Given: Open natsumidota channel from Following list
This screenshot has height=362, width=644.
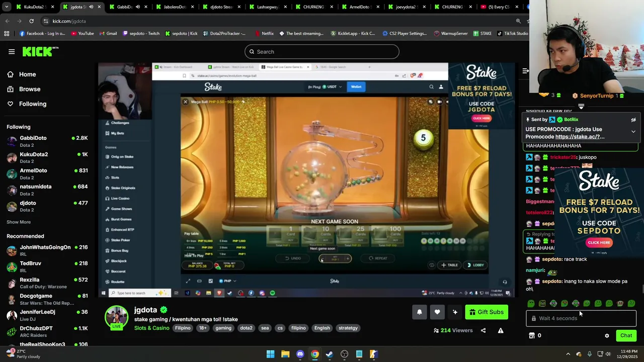Looking at the screenshot, I should pos(47,190).
